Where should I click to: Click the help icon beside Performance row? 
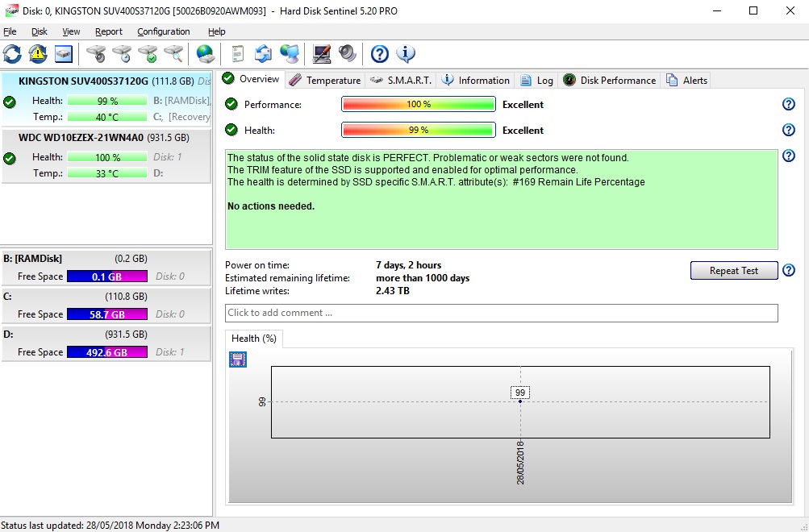point(788,104)
